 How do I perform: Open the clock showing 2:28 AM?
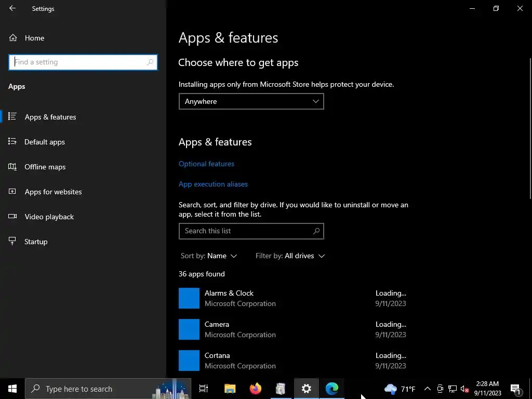tap(487, 389)
